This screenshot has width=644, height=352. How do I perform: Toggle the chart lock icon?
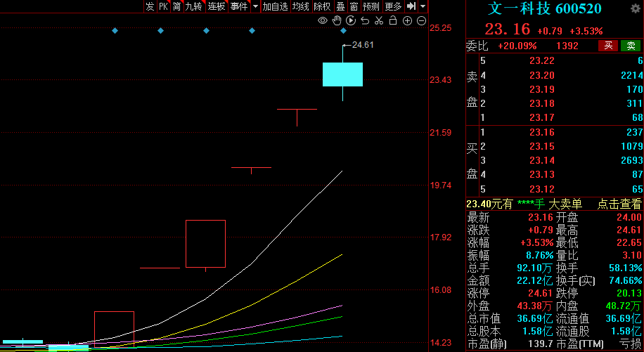coord(393,20)
